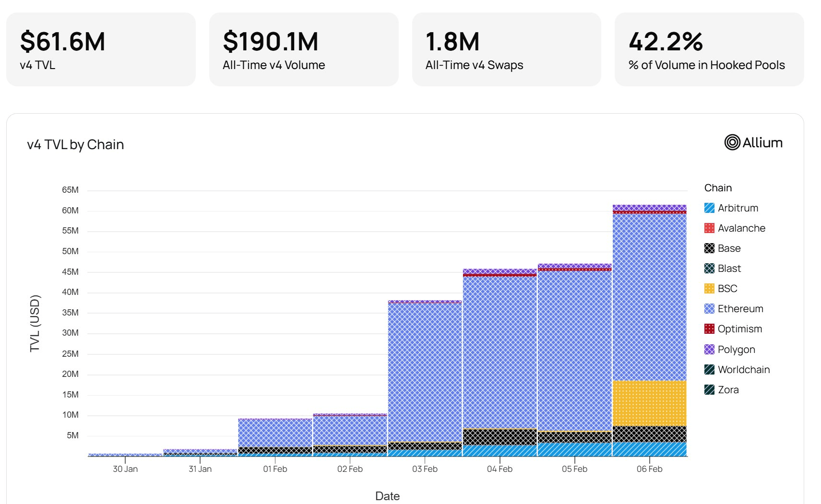Select the Ethereum legend swatch

709,308
